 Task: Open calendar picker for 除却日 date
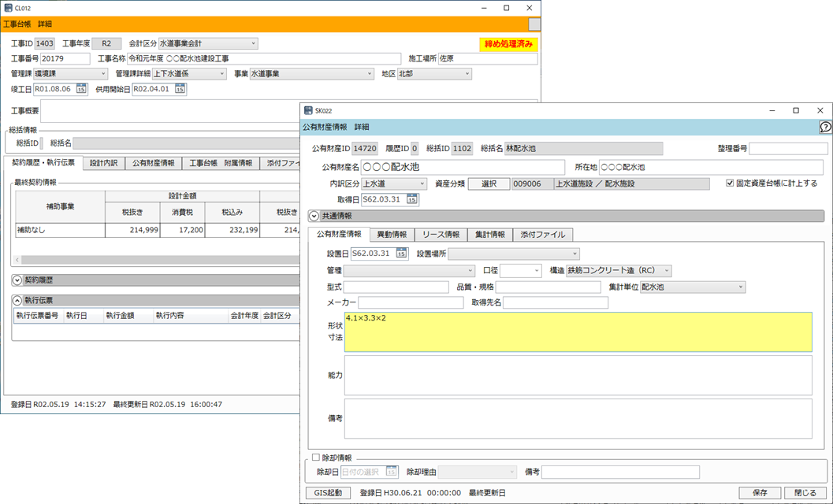(391, 471)
